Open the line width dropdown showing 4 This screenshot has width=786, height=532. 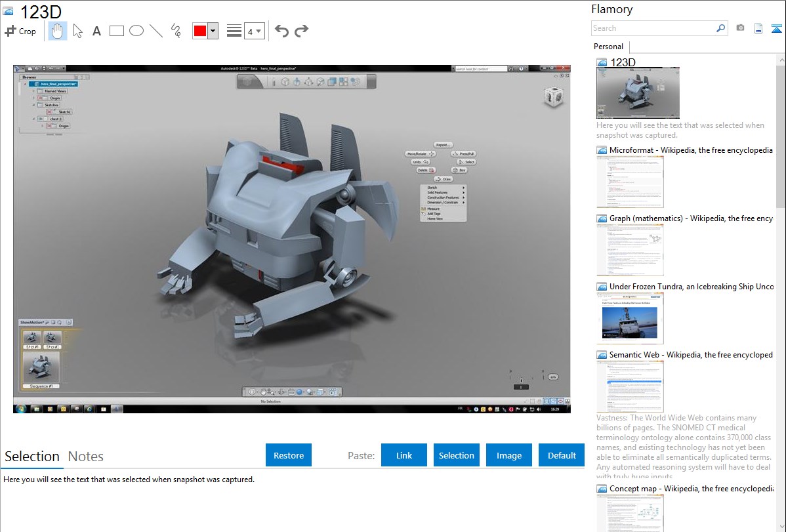(x=254, y=31)
